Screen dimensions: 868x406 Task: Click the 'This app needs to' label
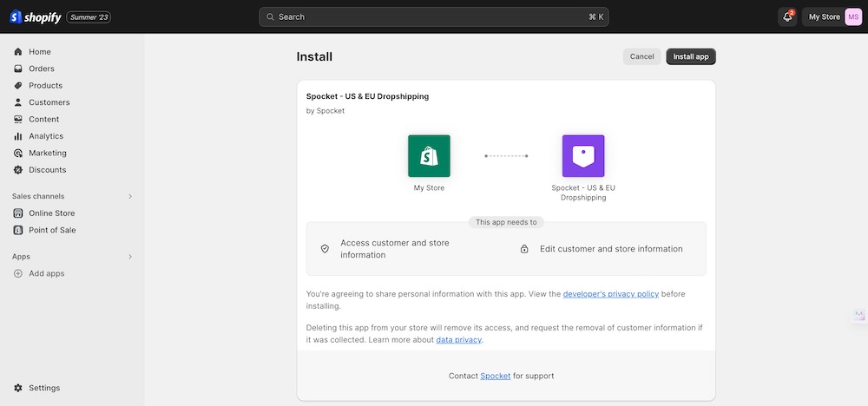point(506,222)
